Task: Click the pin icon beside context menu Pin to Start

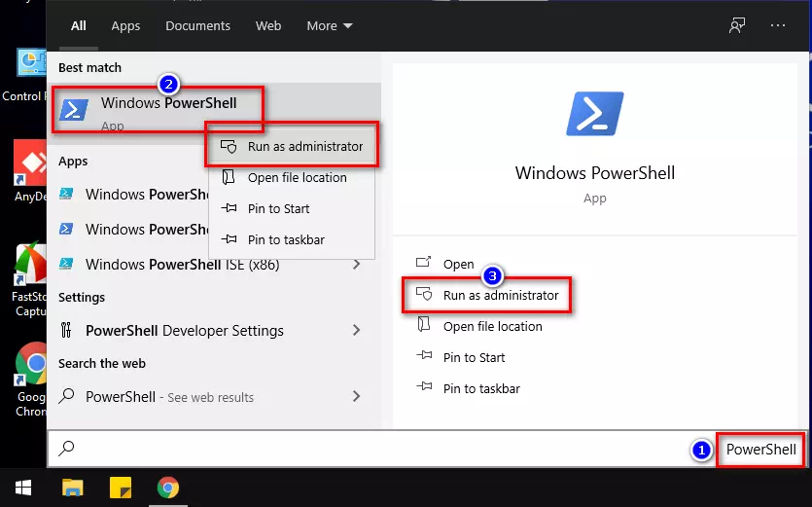Action: click(x=229, y=208)
